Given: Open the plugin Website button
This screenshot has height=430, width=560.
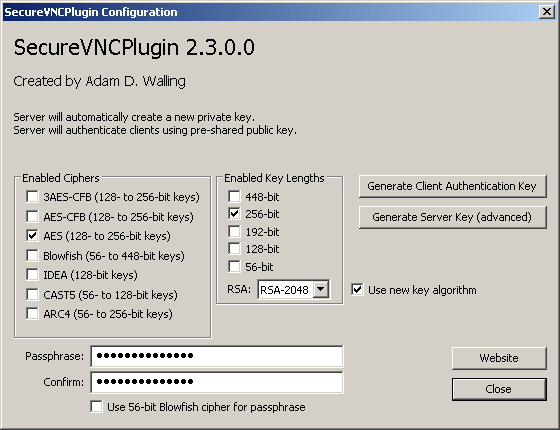Looking at the screenshot, I should coord(499,358).
